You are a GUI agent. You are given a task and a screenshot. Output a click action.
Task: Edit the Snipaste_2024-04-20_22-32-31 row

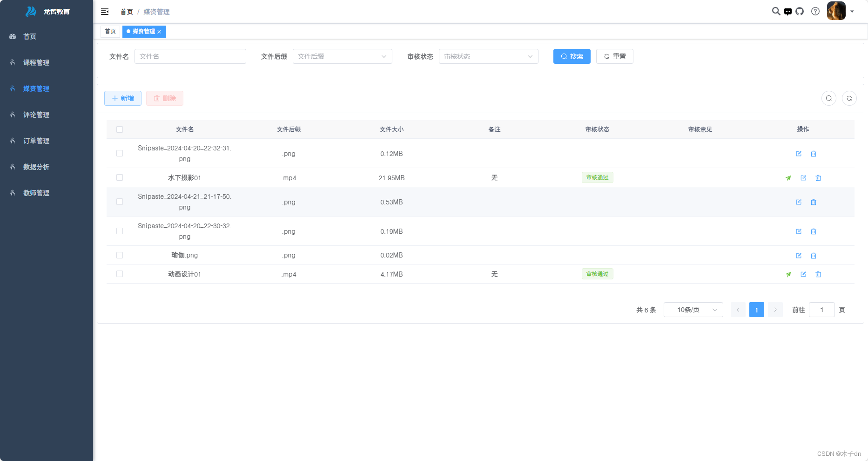pos(799,154)
